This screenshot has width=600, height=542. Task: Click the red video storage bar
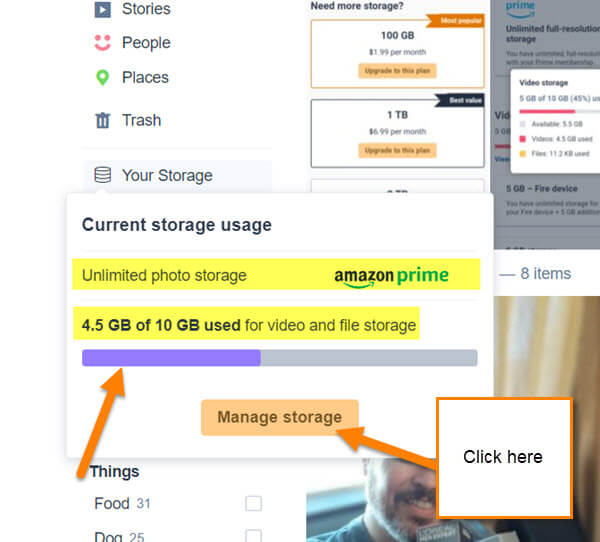point(547,111)
